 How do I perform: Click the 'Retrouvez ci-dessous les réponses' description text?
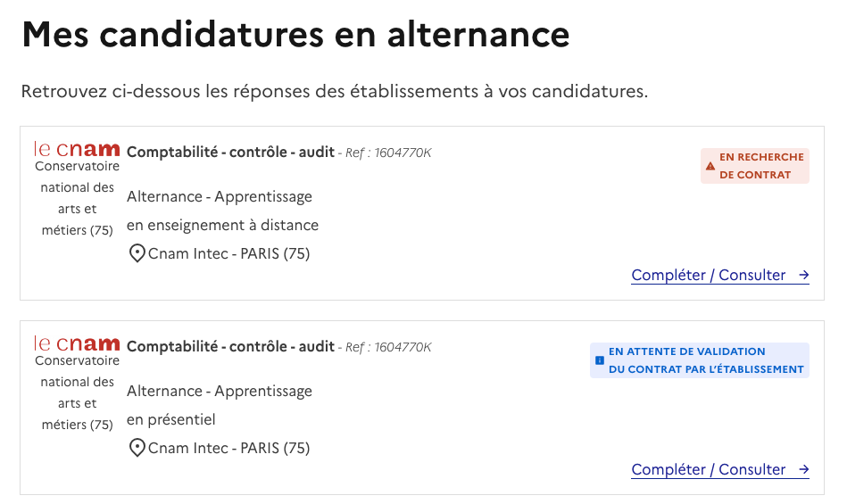pos(334,91)
